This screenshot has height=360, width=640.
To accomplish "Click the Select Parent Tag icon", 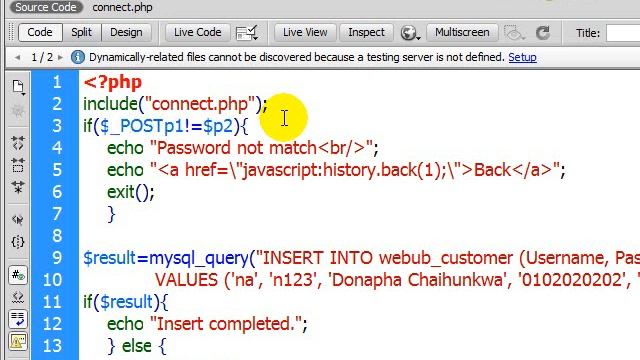I will pyautogui.click(x=18, y=220).
